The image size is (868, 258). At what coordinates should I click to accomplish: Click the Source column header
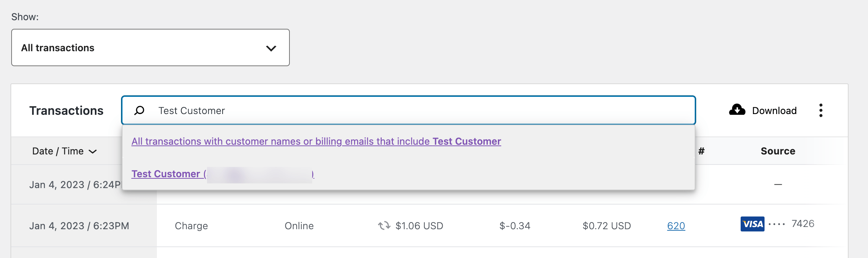point(777,151)
